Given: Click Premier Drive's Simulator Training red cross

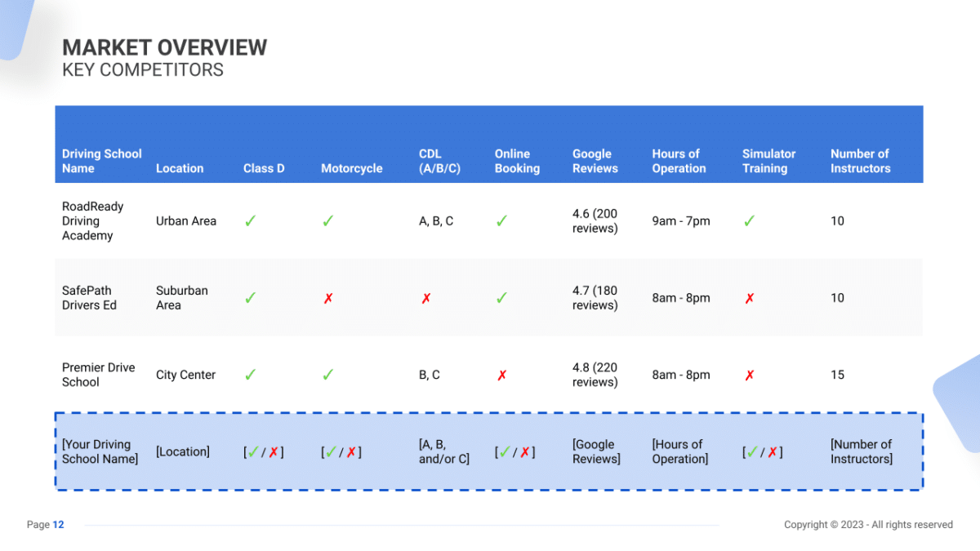Looking at the screenshot, I should pos(749,375).
